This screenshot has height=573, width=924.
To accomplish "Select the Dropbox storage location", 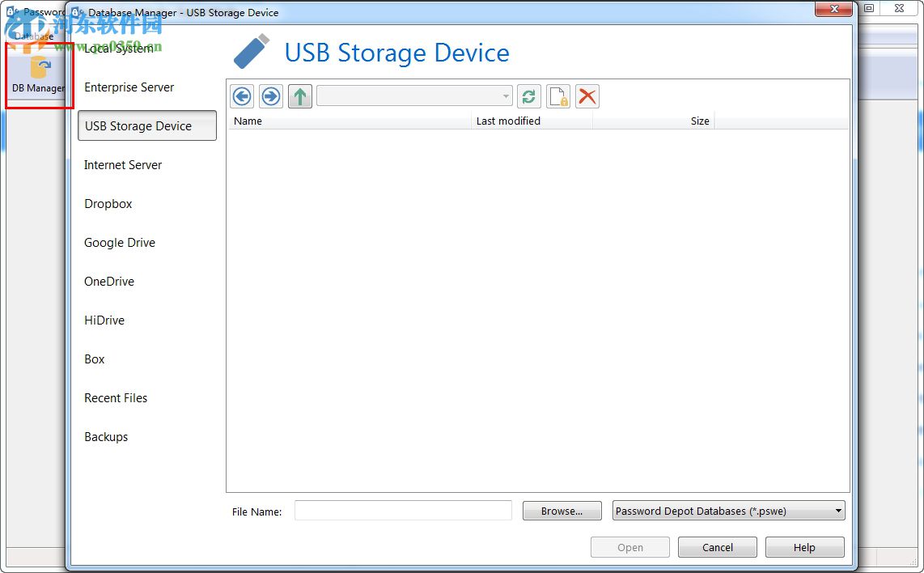I will (x=108, y=204).
